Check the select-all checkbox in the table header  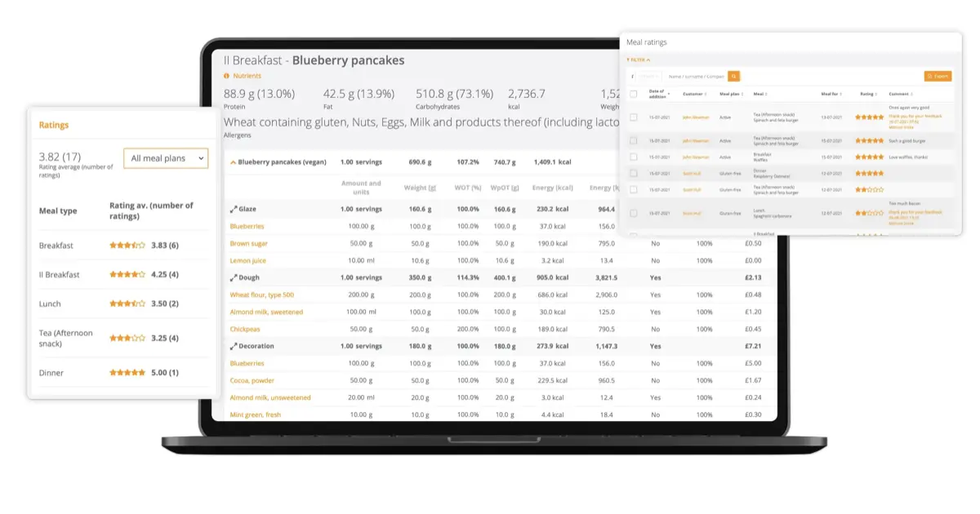633,94
